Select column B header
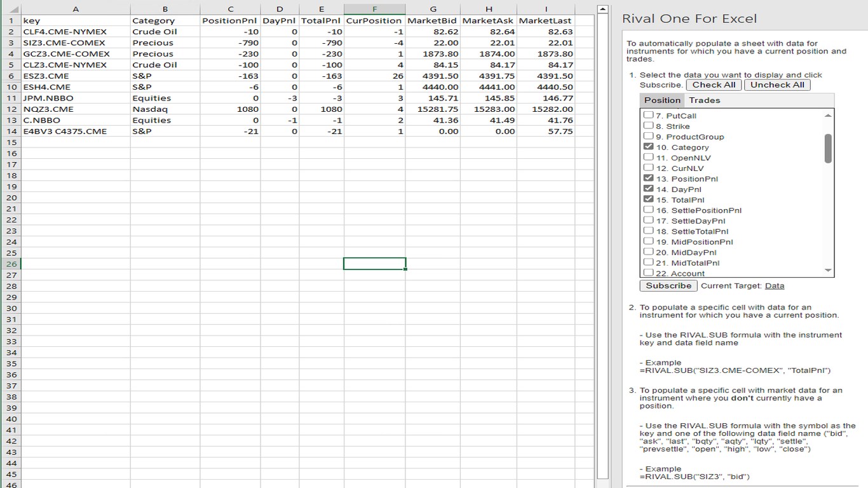Screen dimensions: 868x488 click(x=165, y=10)
